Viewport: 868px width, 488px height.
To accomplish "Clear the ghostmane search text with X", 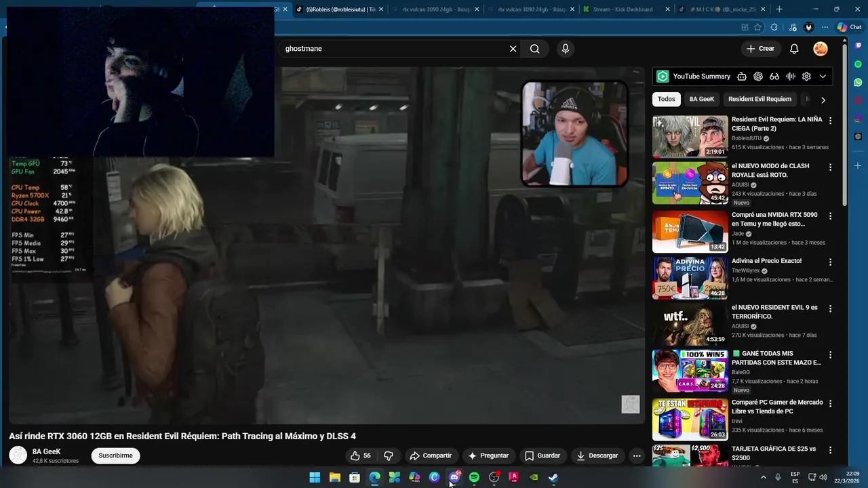I will coord(513,49).
